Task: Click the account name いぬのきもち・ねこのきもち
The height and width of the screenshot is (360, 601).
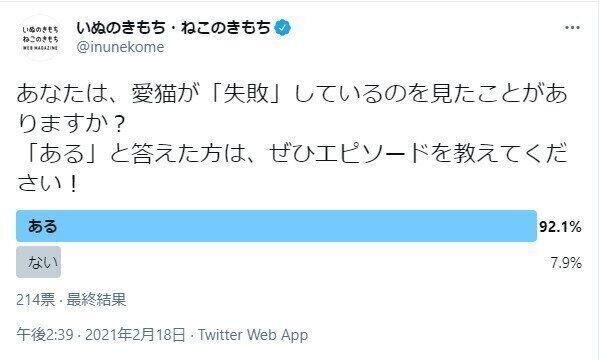Action: coord(174,28)
